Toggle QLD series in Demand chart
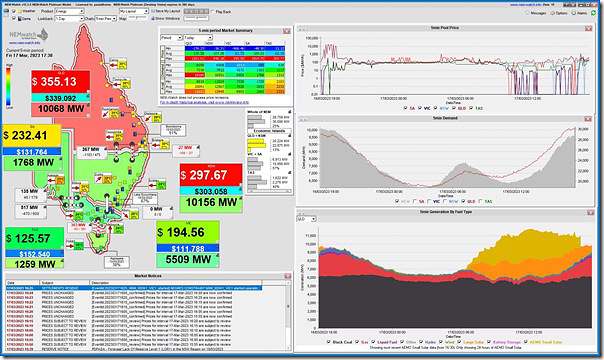Image resolution: width=604 pixels, height=360 pixels. point(463,201)
